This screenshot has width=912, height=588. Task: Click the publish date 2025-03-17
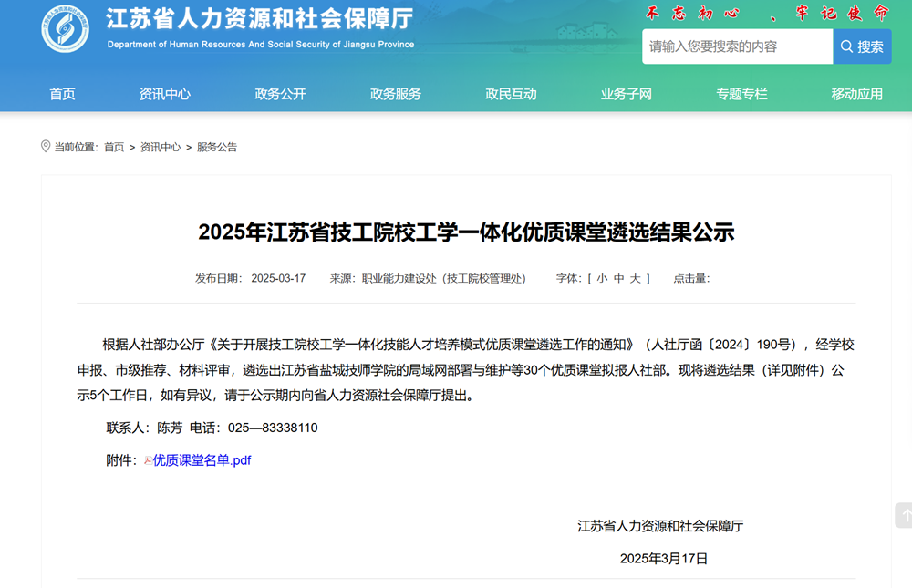point(278,279)
